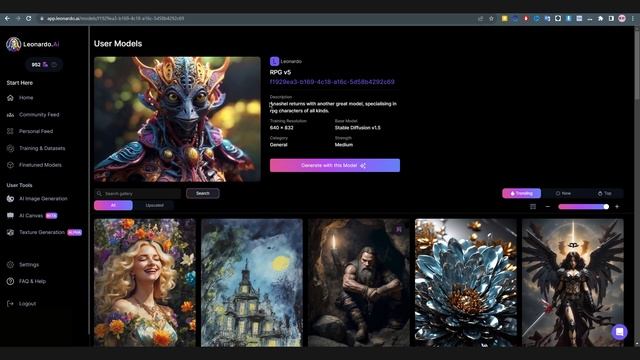Click the purple model ID text

pyautogui.click(x=332, y=82)
